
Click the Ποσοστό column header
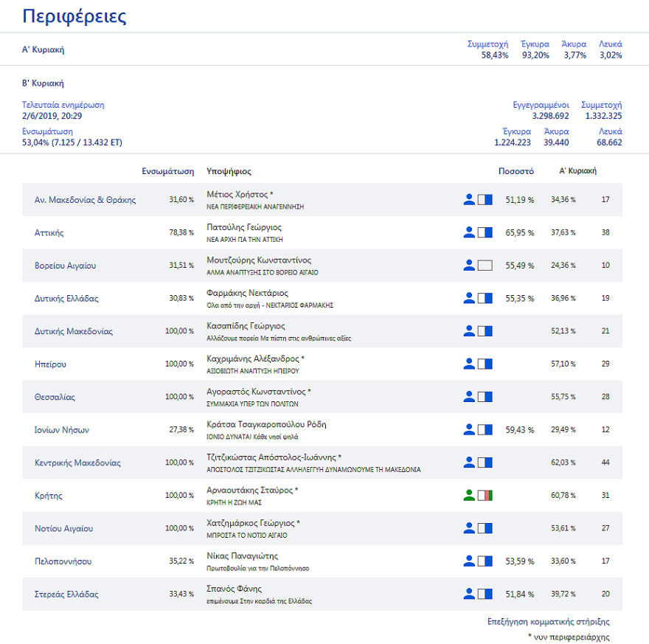[516, 171]
